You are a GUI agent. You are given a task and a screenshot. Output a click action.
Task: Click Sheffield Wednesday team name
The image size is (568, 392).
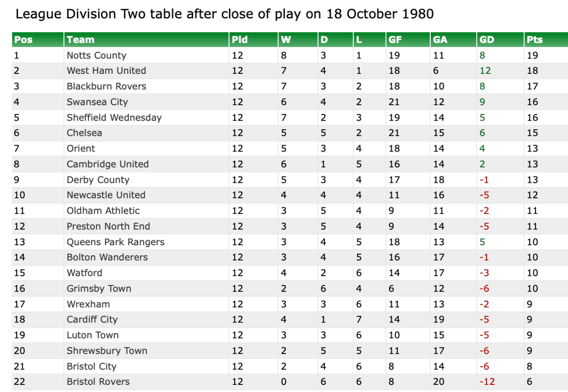(114, 117)
